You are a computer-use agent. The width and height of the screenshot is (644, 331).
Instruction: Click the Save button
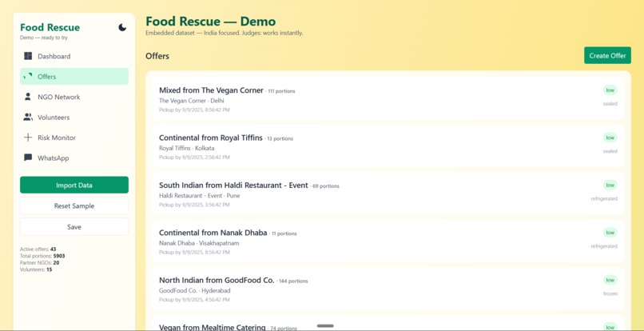point(74,226)
